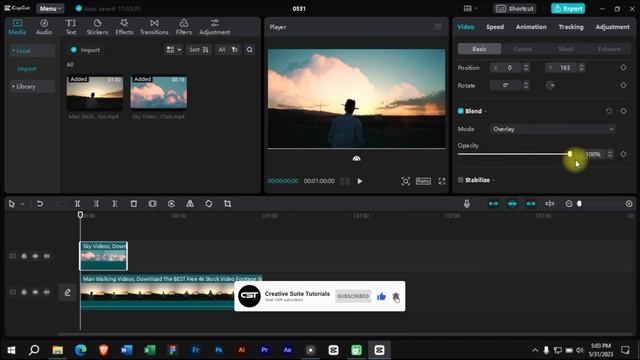Split the clip at the playhead
The image size is (640, 360).
tap(77, 203)
